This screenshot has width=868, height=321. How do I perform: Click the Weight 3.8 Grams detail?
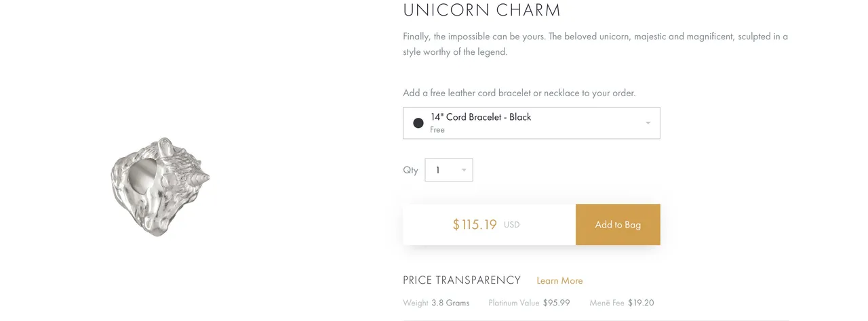(436, 303)
